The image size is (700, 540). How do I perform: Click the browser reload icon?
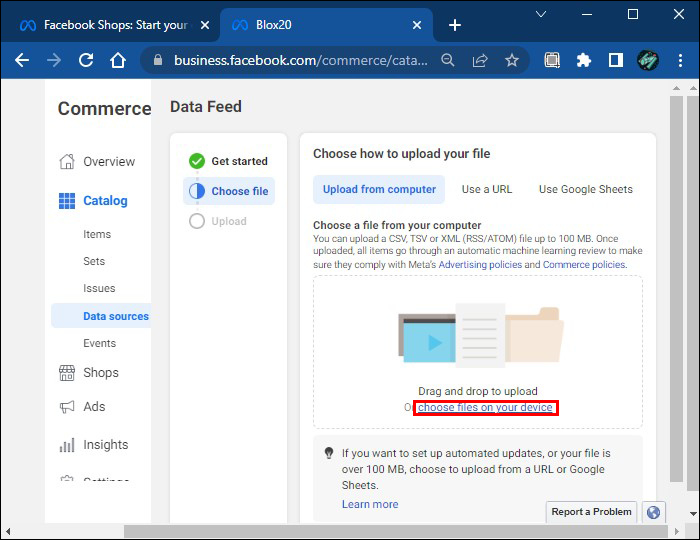pyautogui.click(x=86, y=60)
